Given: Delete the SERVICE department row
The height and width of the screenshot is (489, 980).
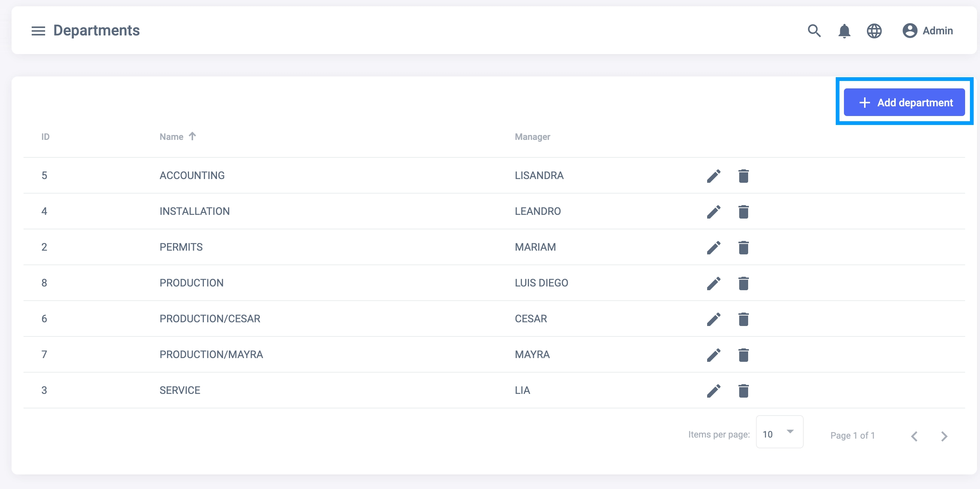Looking at the screenshot, I should (743, 391).
